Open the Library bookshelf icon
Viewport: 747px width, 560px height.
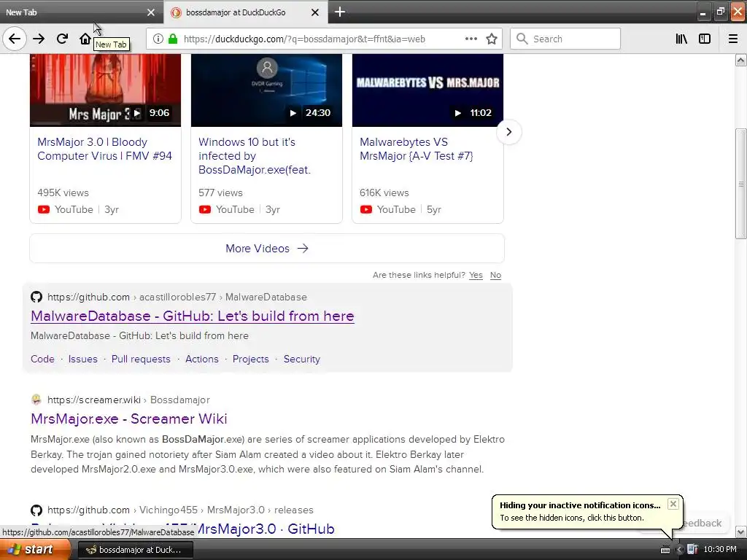coord(681,39)
